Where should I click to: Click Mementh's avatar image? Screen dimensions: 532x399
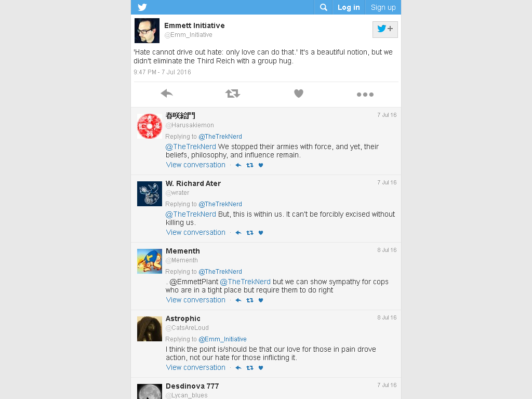point(150,261)
